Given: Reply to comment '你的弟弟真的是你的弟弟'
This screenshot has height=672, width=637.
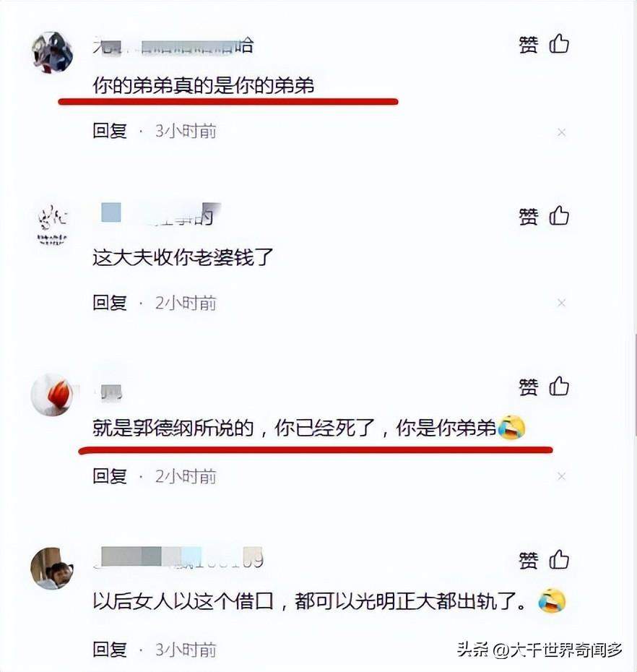Looking at the screenshot, I should pyautogui.click(x=110, y=131).
